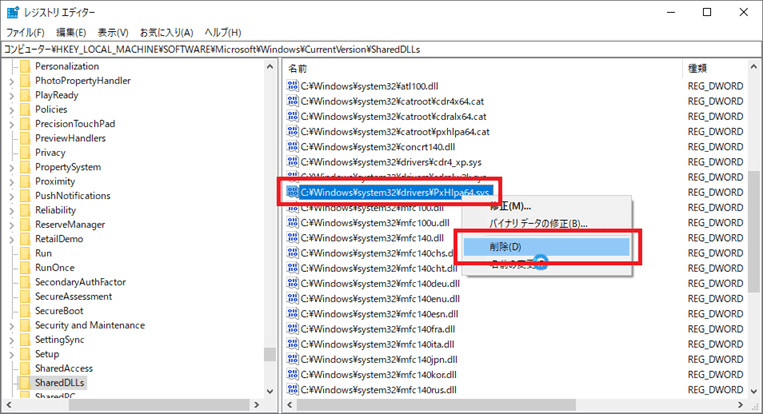Click the folder icon beside SharedDLLs key
This screenshot has height=414, width=763.
pos(24,383)
